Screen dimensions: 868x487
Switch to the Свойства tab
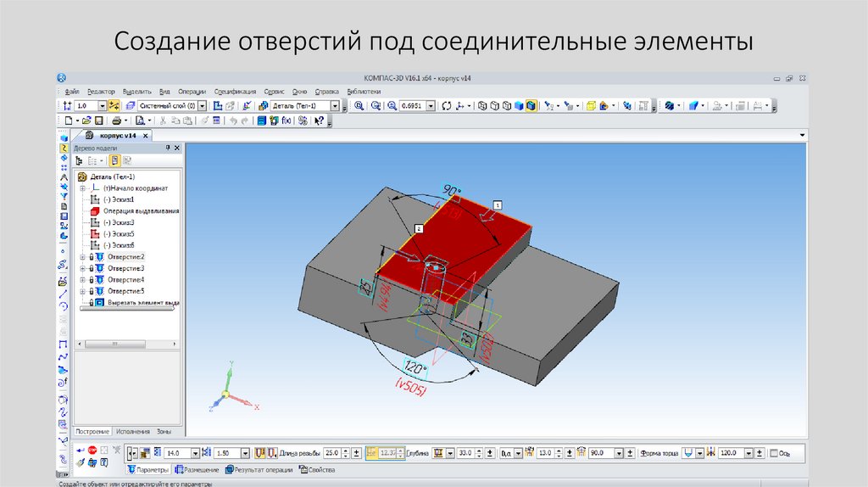pos(317,470)
